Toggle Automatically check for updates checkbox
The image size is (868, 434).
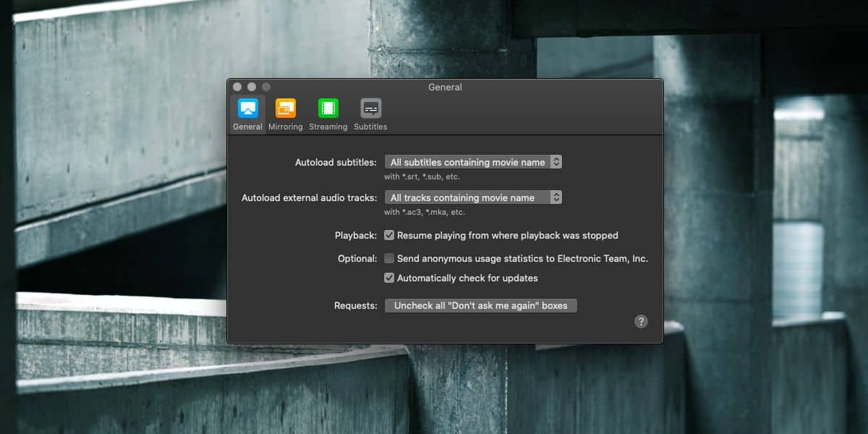pos(389,278)
